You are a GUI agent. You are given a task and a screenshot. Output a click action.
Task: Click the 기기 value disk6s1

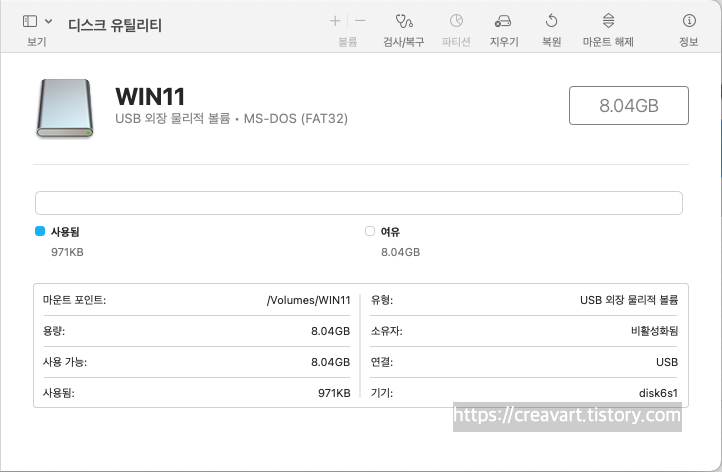point(658,393)
